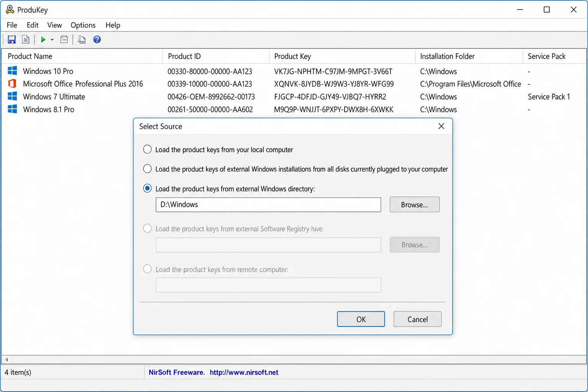Click the NirSoft Freeware status bar text
The image size is (588, 392).
176,372
